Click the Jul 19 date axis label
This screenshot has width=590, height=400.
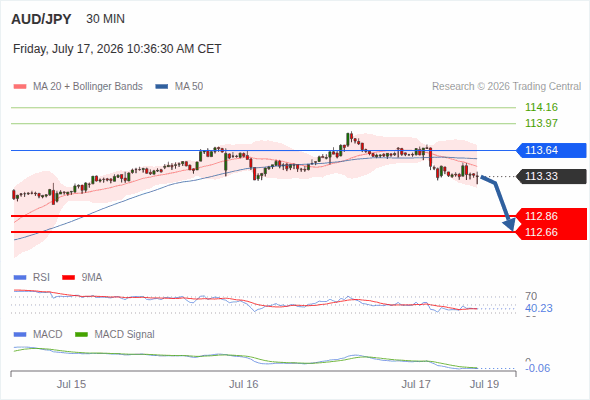pyautogui.click(x=485, y=384)
